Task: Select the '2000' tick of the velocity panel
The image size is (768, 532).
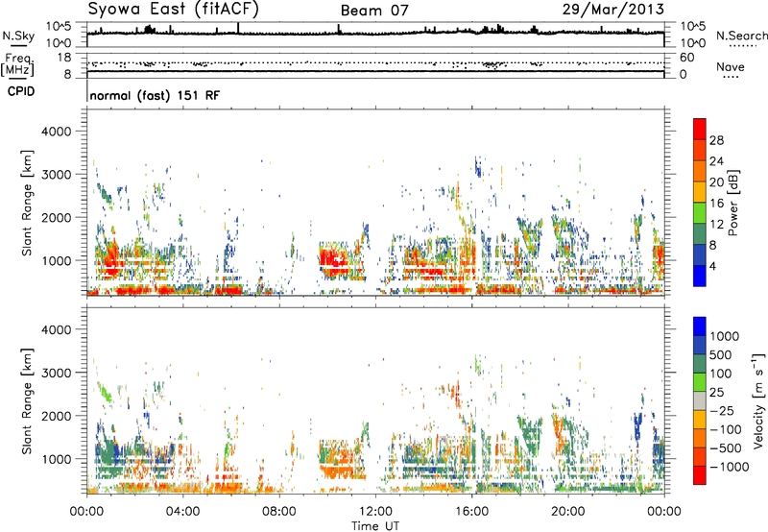Action: 57,416
